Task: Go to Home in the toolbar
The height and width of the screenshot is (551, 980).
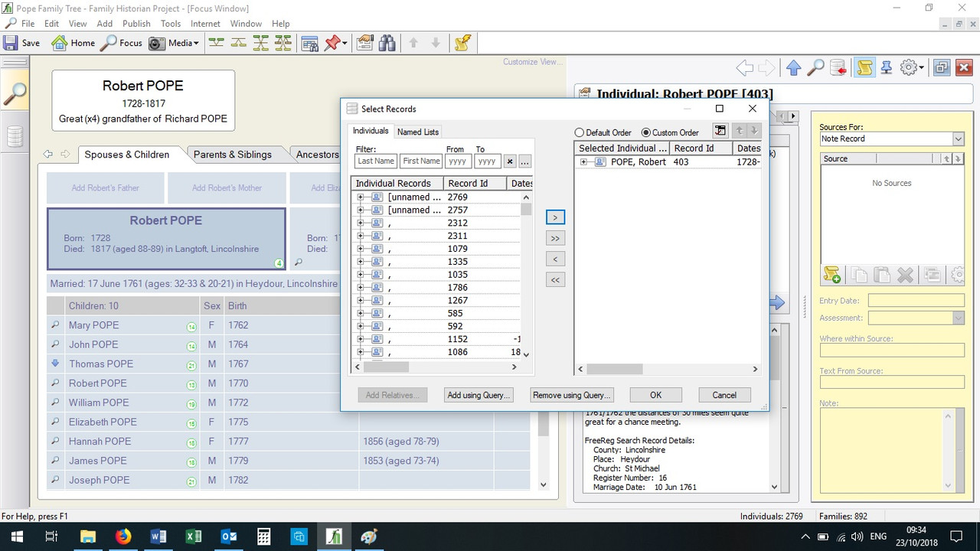Action: (73, 43)
